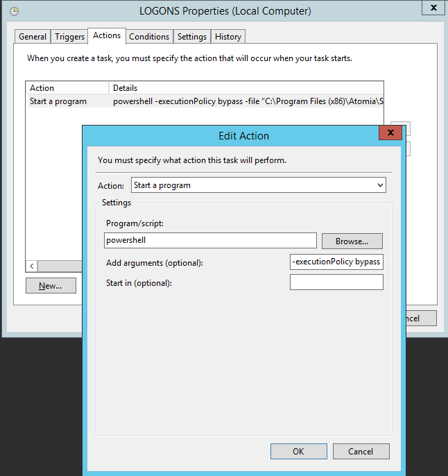448x476 pixels.
Task: View the History tab
Action: [228, 37]
